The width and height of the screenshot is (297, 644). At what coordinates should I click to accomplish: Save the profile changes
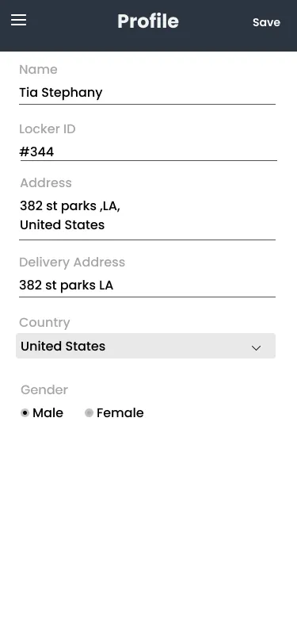coord(266,22)
